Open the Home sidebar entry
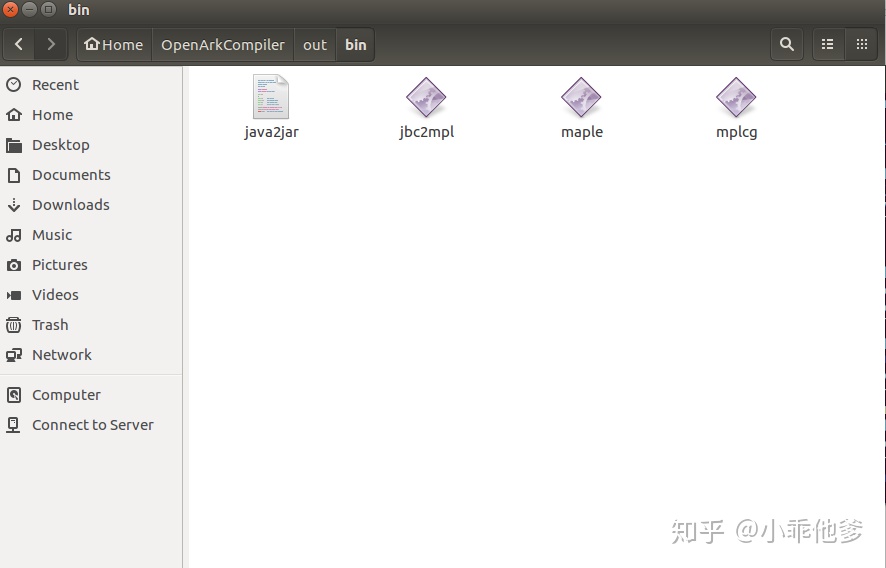Viewport: 886px width, 568px height. coord(91,115)
